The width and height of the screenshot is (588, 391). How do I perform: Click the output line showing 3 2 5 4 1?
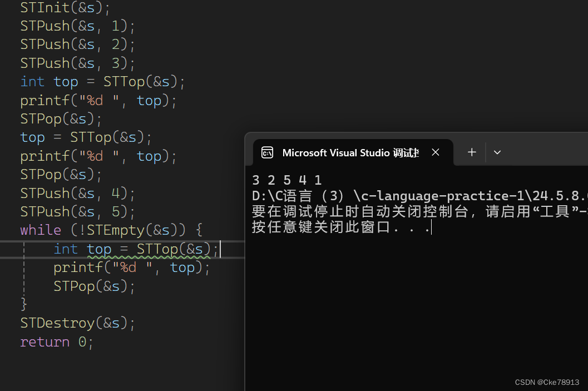pyautogui.click(x=286, y=180)
